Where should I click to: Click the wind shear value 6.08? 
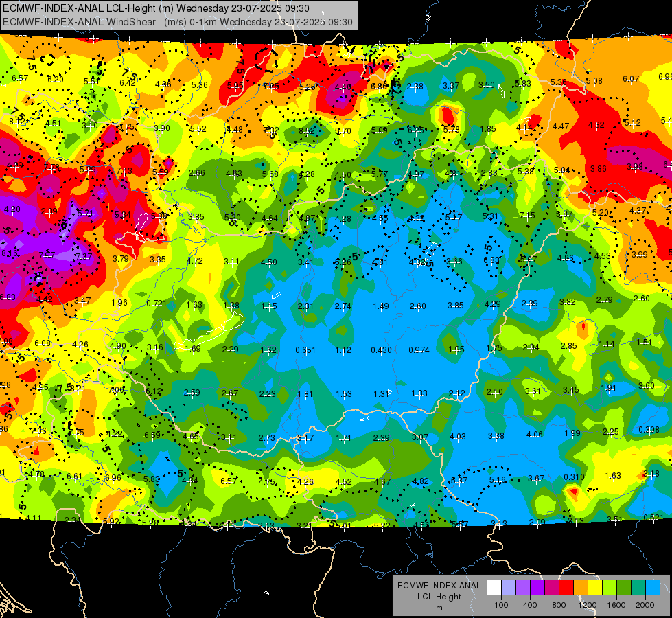(x=43, y=343)
